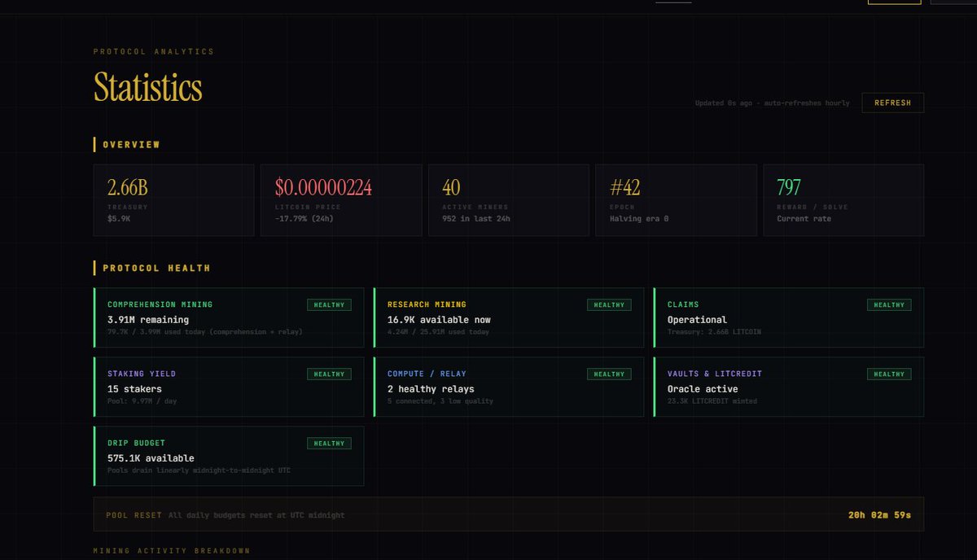Screen dimensions: 977x560
Task: Click the '23.3K LITCREDIT minted' line
Action: 712,401
